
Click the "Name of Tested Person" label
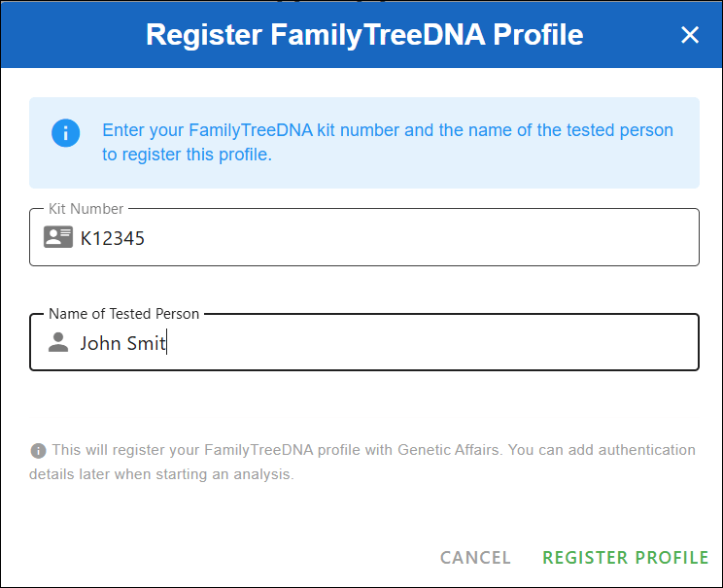[123, 314]
